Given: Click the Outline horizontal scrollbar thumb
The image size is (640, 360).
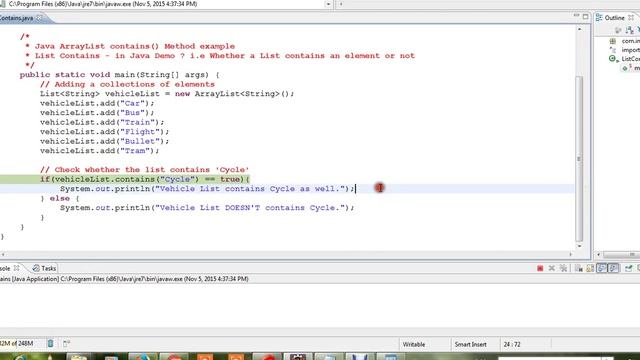Looking at the screenshot, I should point(622,254).
